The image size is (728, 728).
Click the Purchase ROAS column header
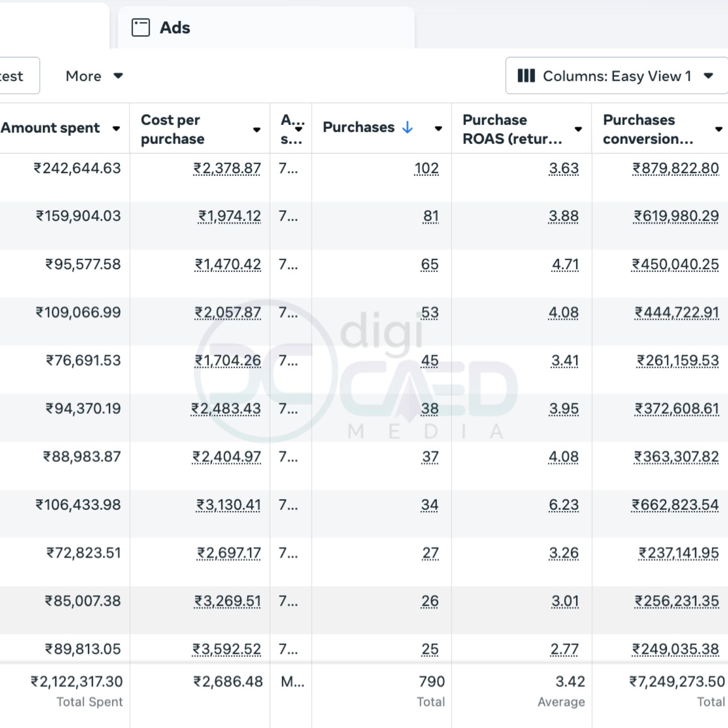[512, 129]
